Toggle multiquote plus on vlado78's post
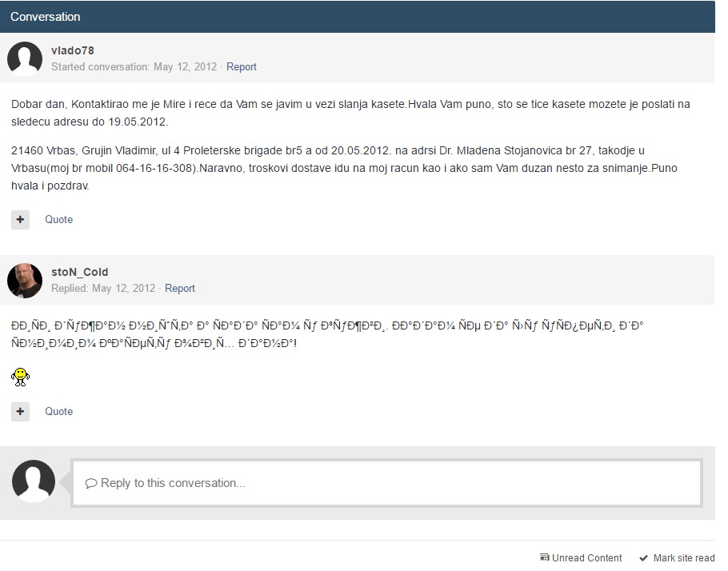This screenshot has width=728, height=571. (20, 219)
